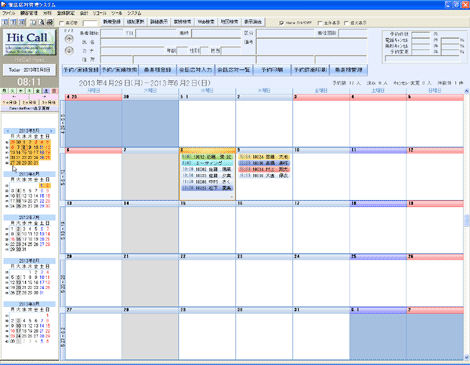Open the システム menu
Viewport: 470px width, 365px height.
(x=134, y=13)
